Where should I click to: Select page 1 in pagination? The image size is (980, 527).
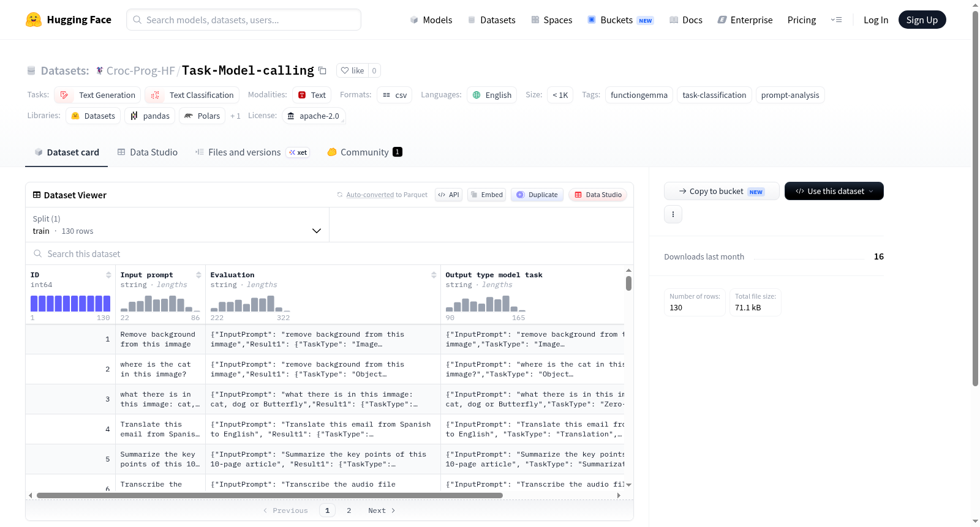[x=327, y=510]
